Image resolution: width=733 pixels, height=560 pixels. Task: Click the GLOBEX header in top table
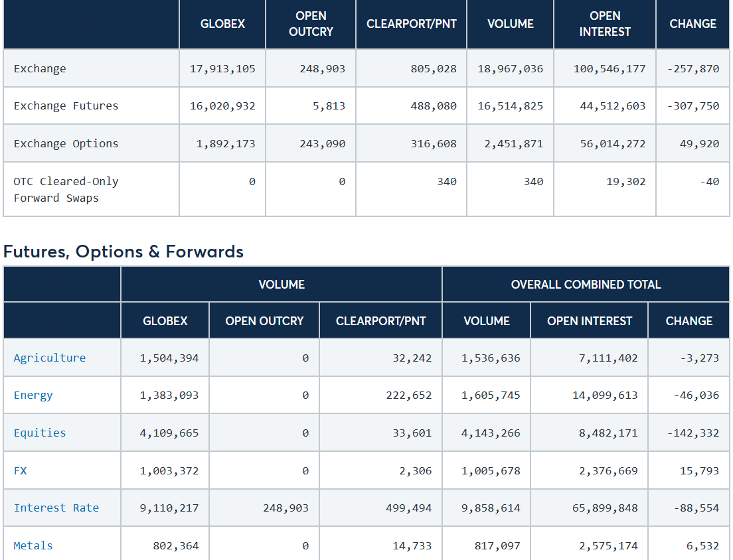[x=222, y=24]
